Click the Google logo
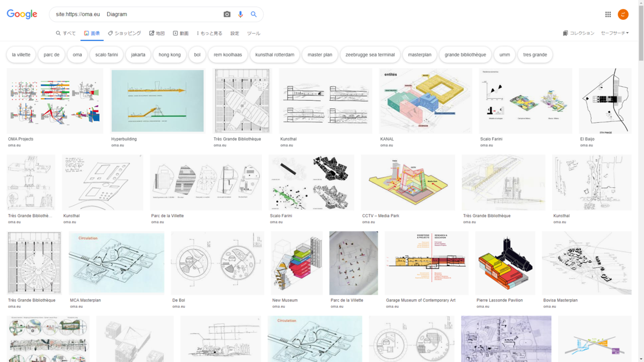This screenshot has height=362, width=644. (22, 14)
